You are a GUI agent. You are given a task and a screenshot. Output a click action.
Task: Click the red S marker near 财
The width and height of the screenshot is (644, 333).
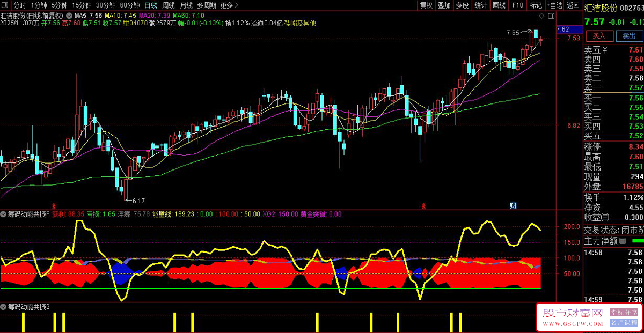(424, 206)
